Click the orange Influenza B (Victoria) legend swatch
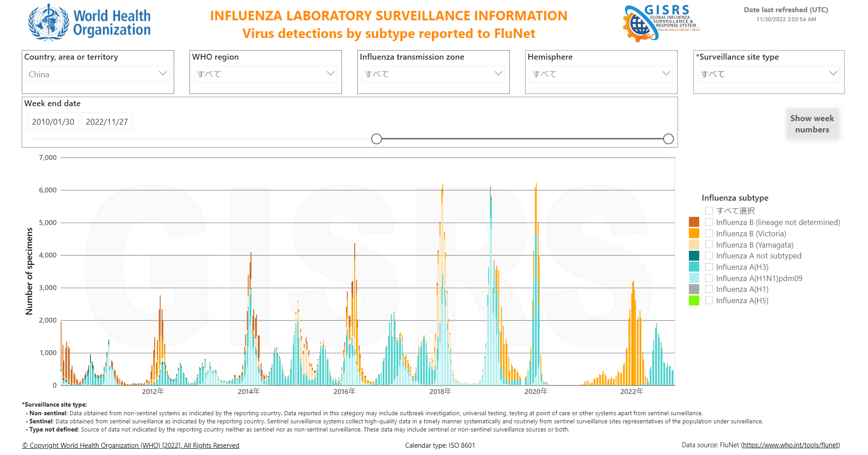The height and width of the screenshot is (455, 868). click(694, 234)
